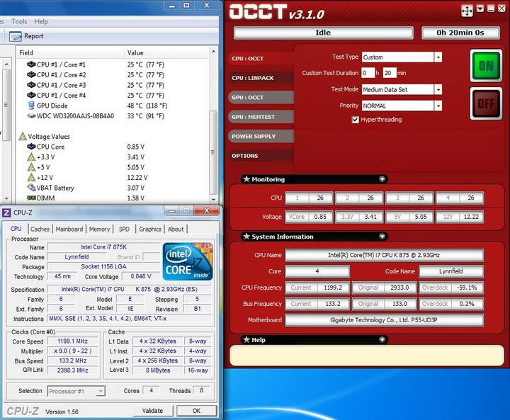The image size is (510, 420).
Task: Select the CPU #1 / Core #2 chip icon
Action: (31, 74)
